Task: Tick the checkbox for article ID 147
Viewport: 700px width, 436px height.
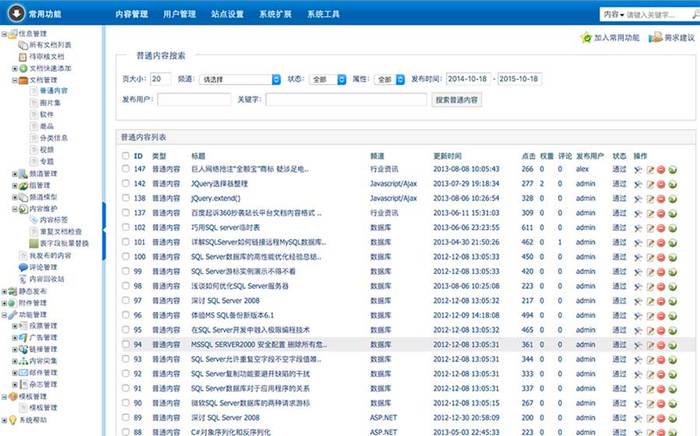Action: tap(123, 170)
